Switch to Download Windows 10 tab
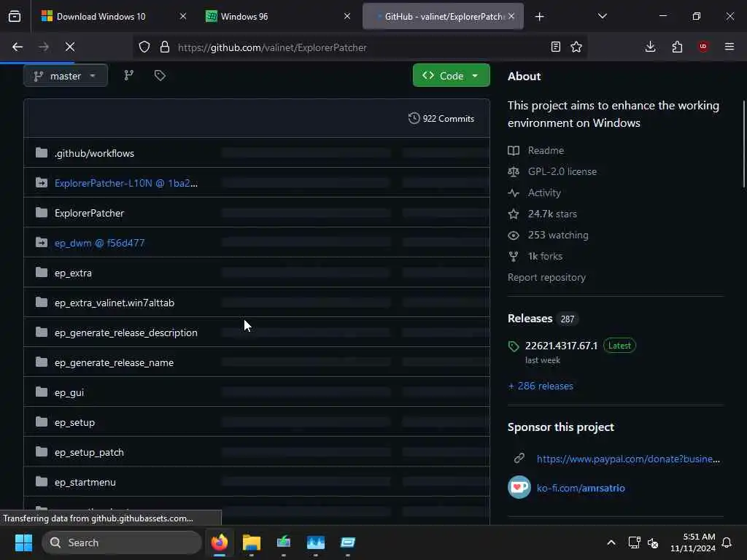 101,17
